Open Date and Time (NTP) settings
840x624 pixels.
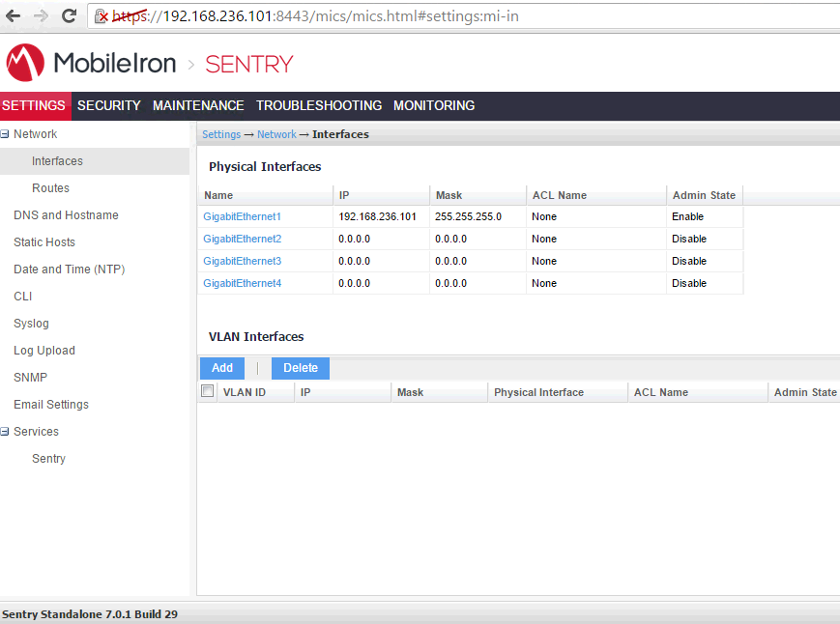[x=69, y=269]
